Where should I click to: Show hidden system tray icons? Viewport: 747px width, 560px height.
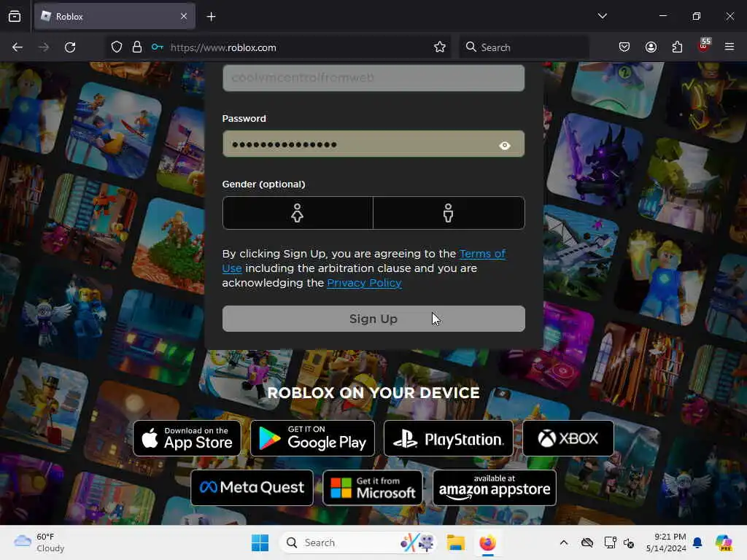tap(564, 542)
